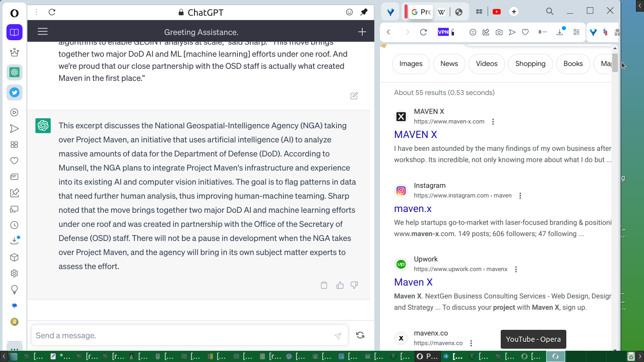Open the Maven X Upwork result link
Screen dimensions: 644x362
click(x=413, y=282)
